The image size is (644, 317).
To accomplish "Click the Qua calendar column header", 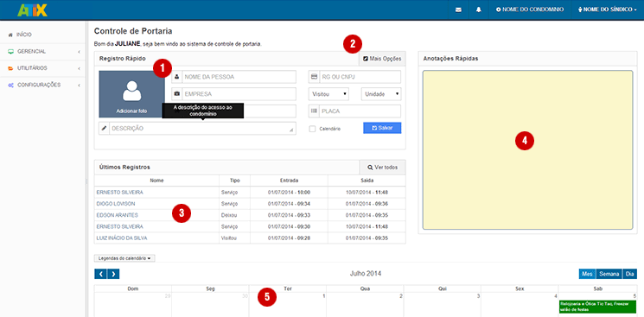I will pos(365,288).
